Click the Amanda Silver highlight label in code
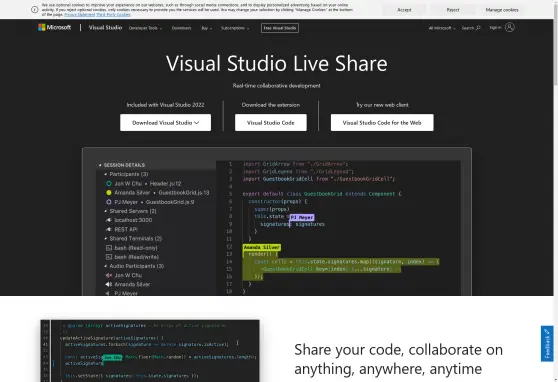558x382 pixels. (x=262, y=247)
